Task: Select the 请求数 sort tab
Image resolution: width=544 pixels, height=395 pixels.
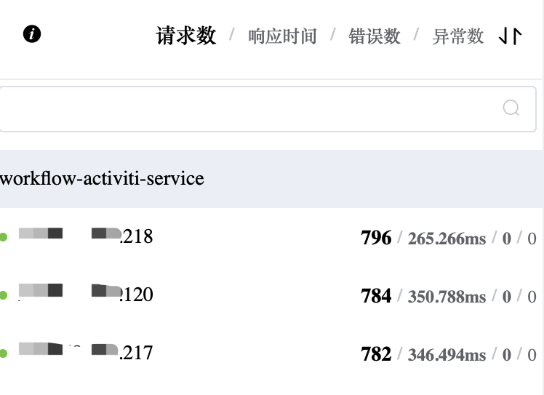Action: (186, 35)
